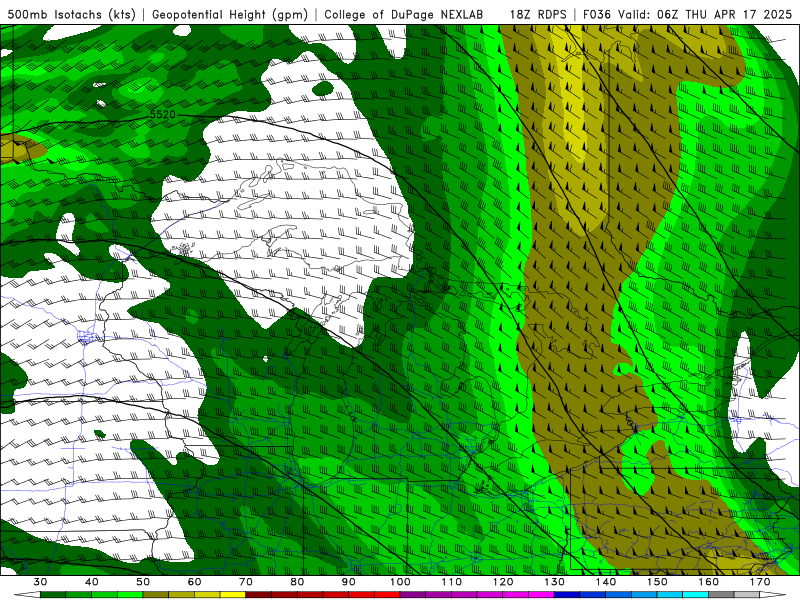Screen dimensions: 800x600
Task: Pick the dark blue 130-135 kt legend swatch
Action: pyautogui.click(x=567, y=595)
